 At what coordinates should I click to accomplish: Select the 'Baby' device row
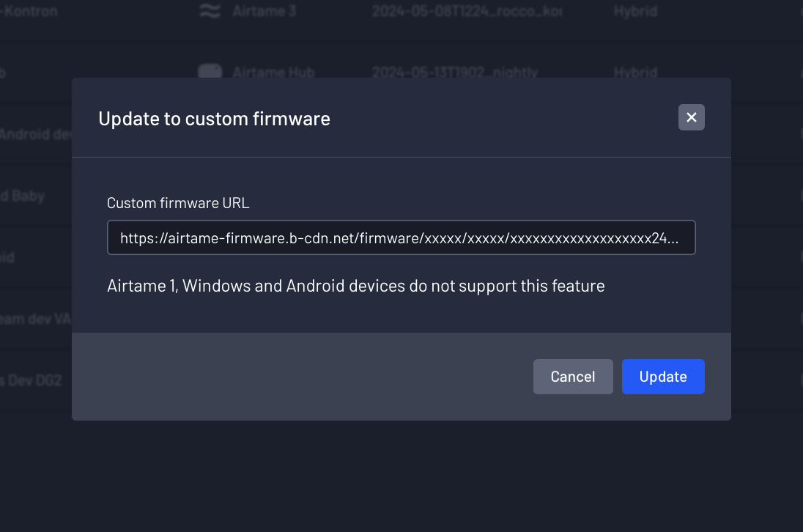23,196
